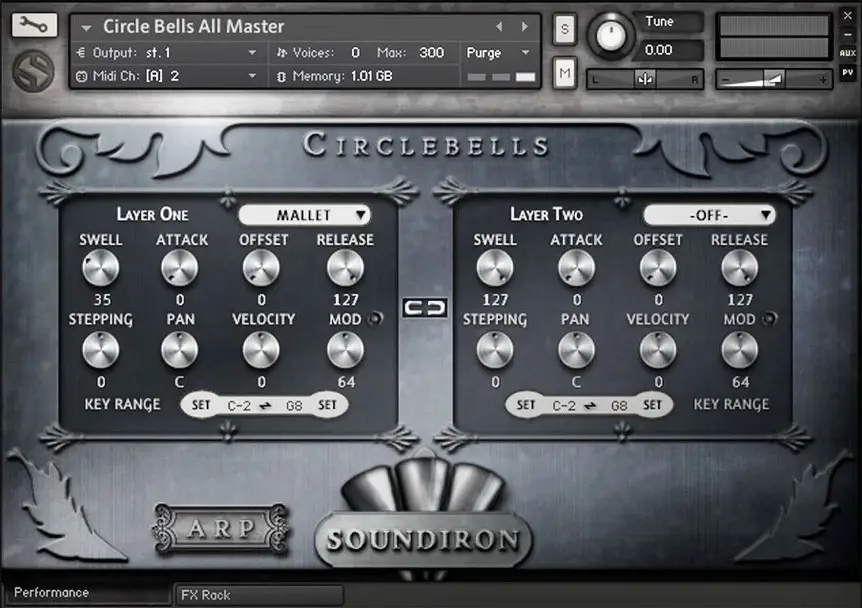Expand instrument header triangle beside Circle Bells

click(86, 27)
